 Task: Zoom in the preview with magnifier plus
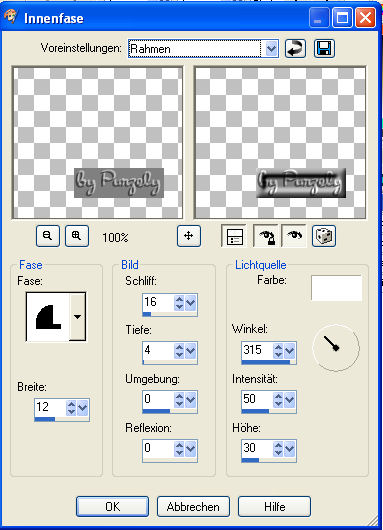[77, 236]
